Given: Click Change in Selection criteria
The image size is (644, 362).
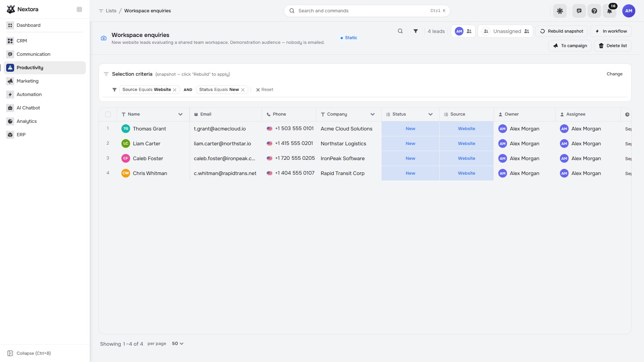Looking at the screenshot, I should (x=615, y=74).
